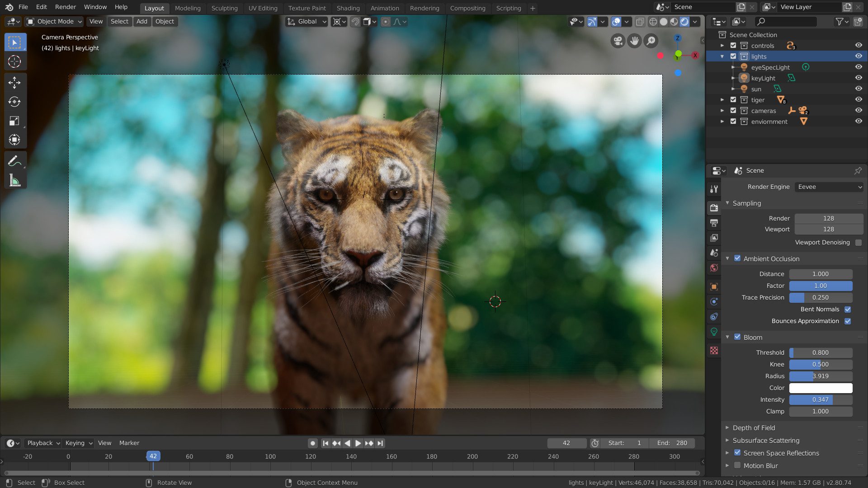This screenshot has width=868, height=488.
Task: Click Object menu in header
Action: coord(164,21)
